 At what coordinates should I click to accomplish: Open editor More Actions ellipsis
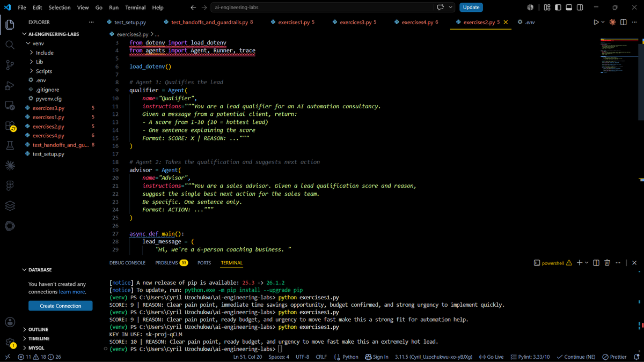coord(634,22)
